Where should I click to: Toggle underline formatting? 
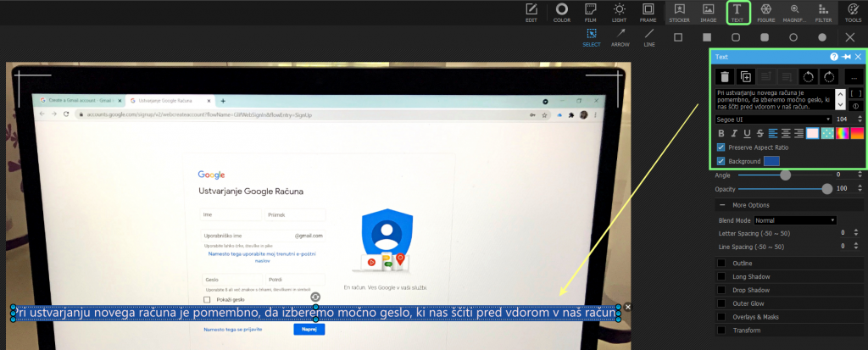point(747,133)
